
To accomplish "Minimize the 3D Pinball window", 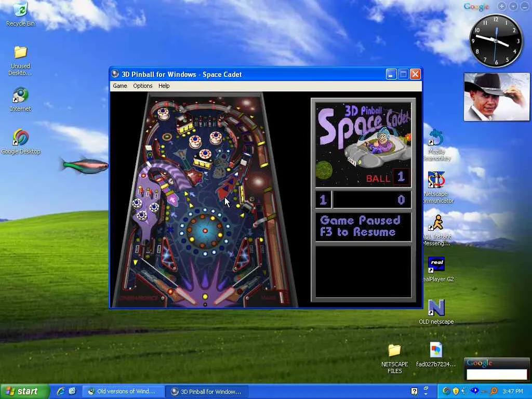I will coord(391,74).
